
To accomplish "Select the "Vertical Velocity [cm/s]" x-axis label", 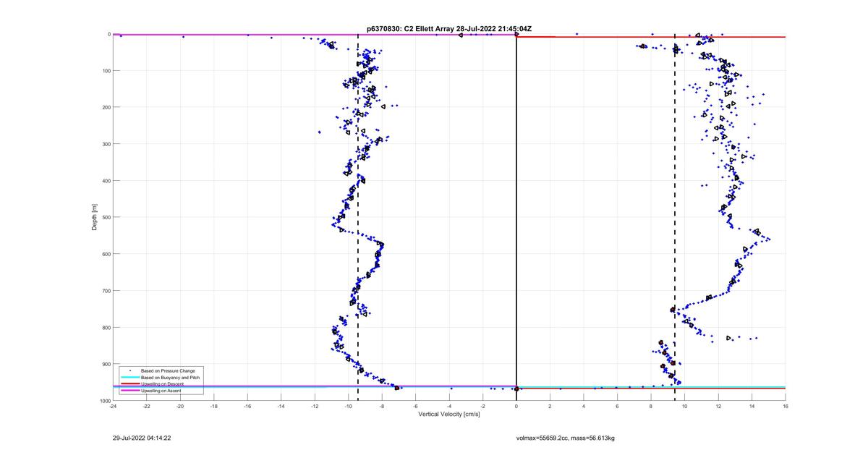I will pos(449,415).
